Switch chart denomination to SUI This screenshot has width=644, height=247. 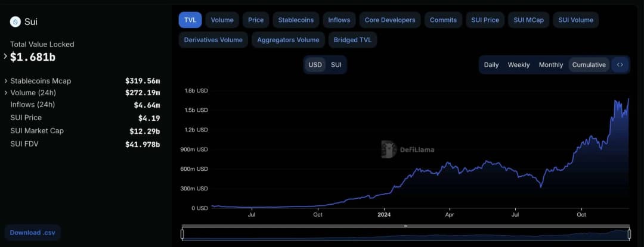(x=336, y=65)
